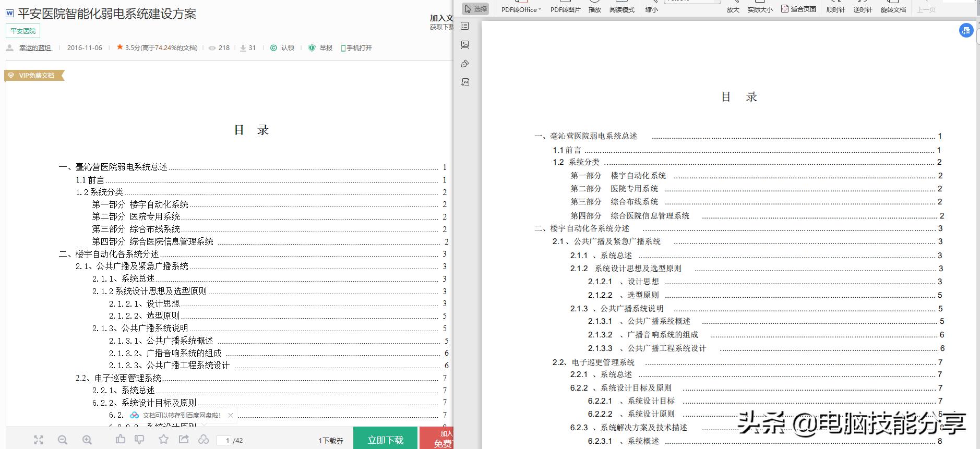Click PDF转图片 in PDF toolbar
The width and height of the screenshot is (980, 449).
[565, 9]
